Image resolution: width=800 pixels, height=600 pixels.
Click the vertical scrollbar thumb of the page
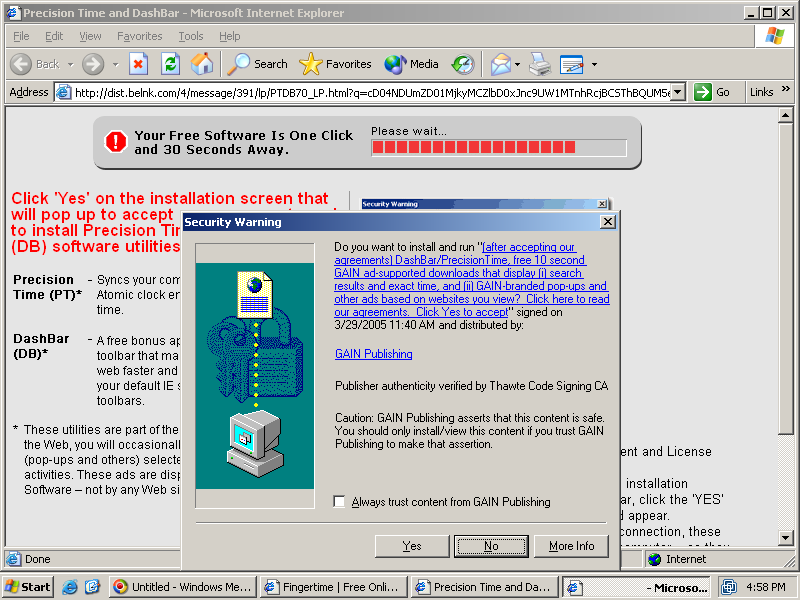[786, 278]
